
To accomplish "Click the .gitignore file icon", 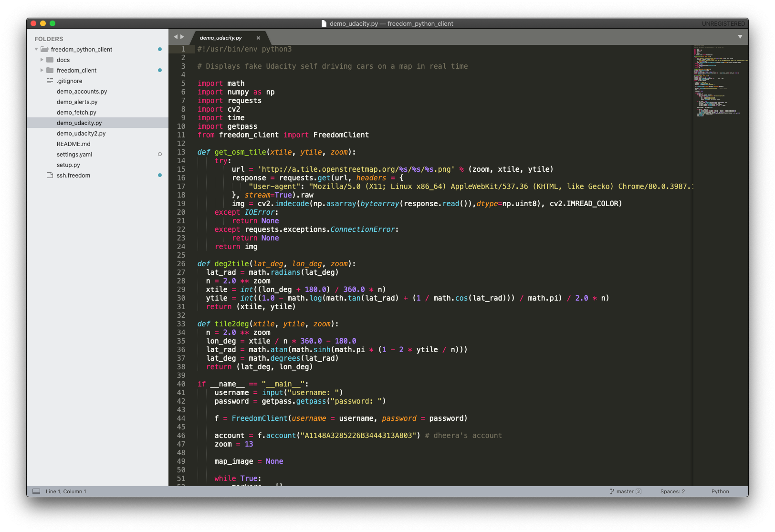I will [50, 81].
